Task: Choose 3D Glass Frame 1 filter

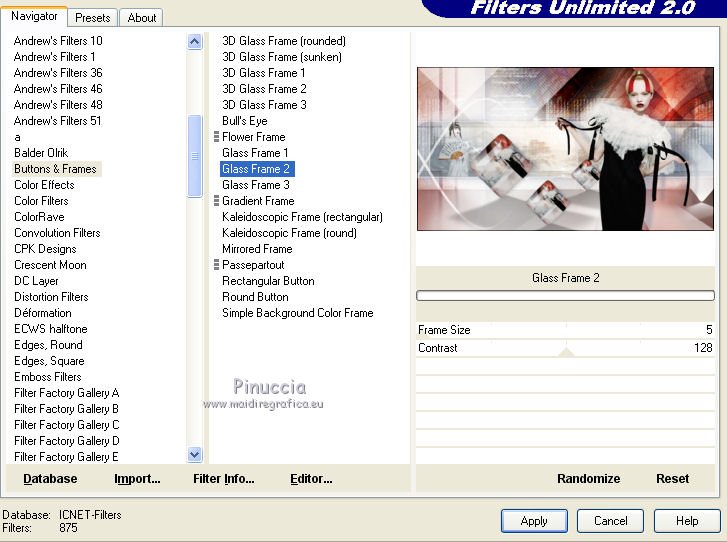Action: 263,73
